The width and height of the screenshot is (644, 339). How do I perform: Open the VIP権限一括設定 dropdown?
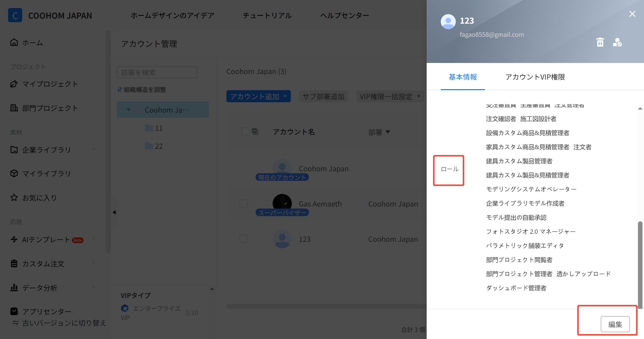click(x=390, y=96)
